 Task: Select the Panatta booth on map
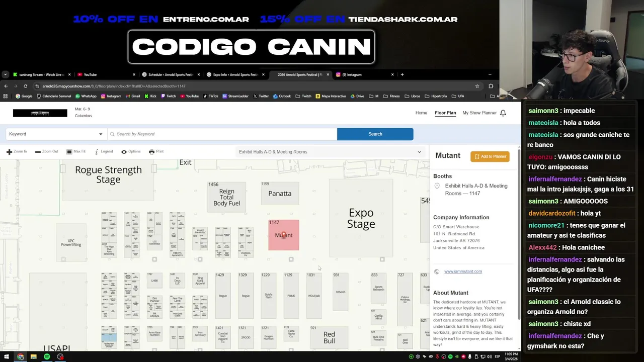click(x=280, y=193)
